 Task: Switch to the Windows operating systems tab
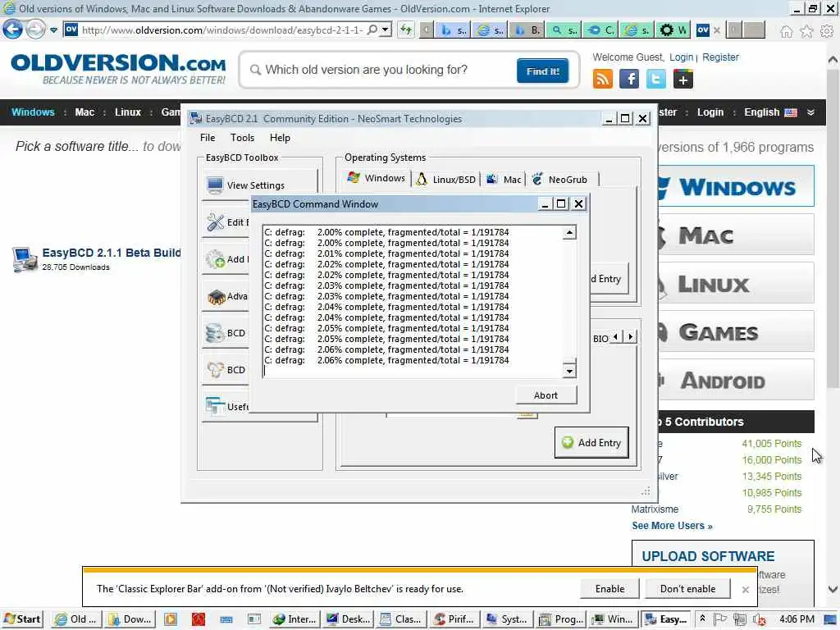click(376, 178)
